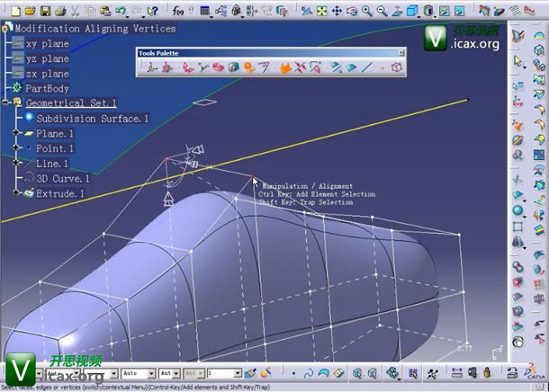
Task: Expand the Plane.1 tree node
Action: point(15,133)
